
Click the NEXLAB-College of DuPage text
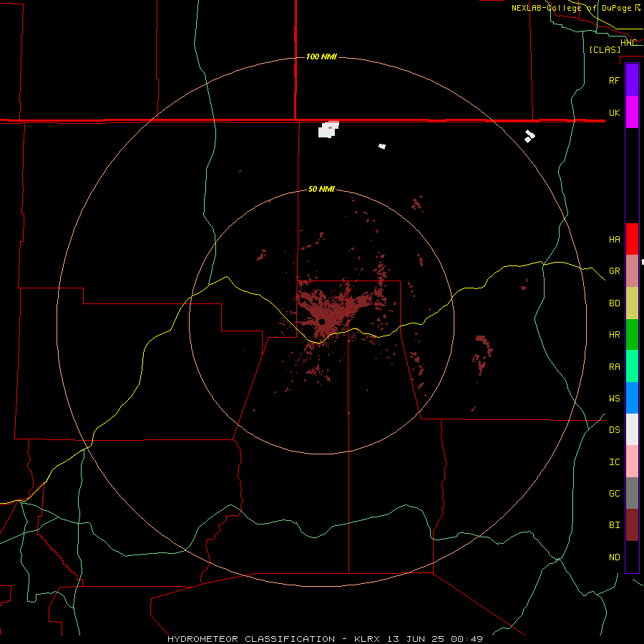(571, 8)
